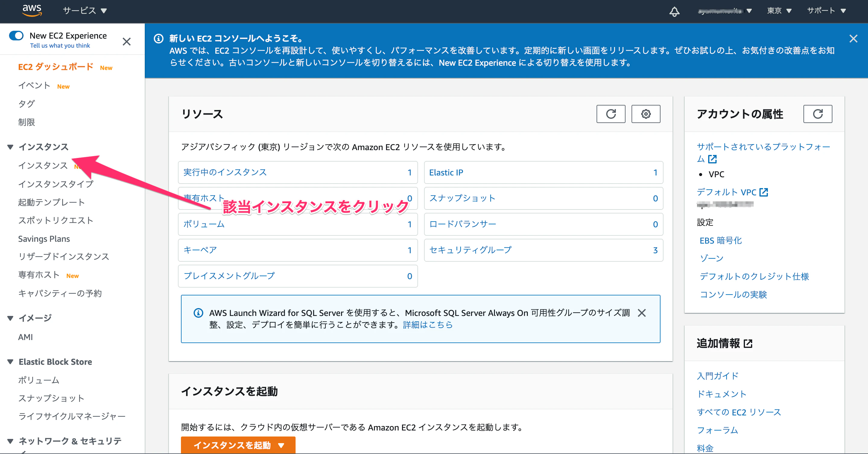The image size is (868, 454).
Task: Open ボリューム resource tile
Action: pyautogui.click(x=298, y=224)
